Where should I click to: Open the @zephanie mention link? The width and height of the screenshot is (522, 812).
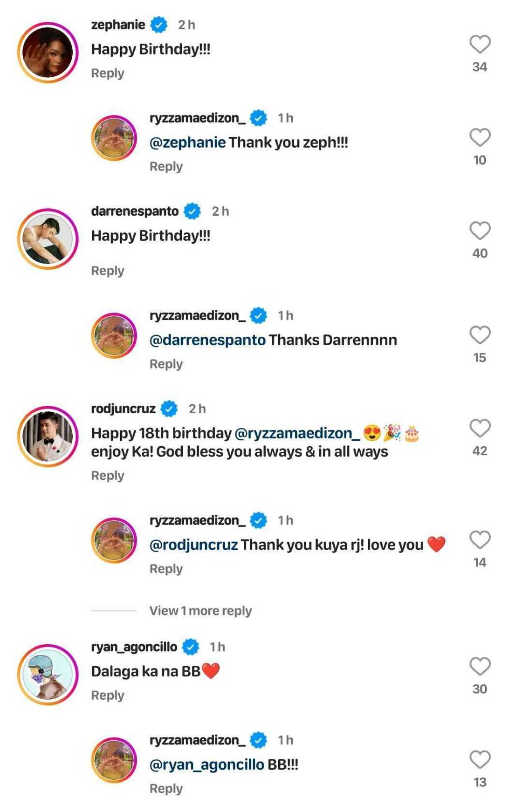(187, 143)
